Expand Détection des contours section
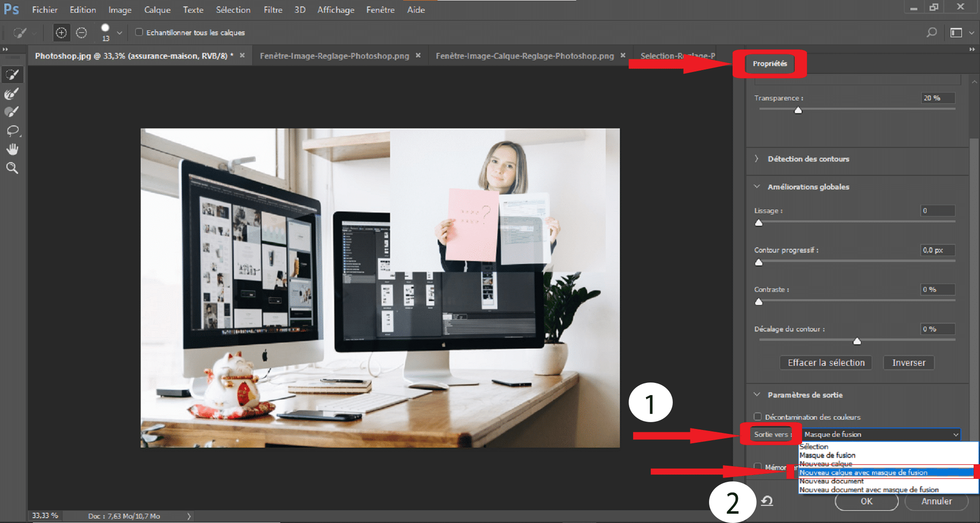Viewport: 980px width, 523px height. [x=757, y=159]
